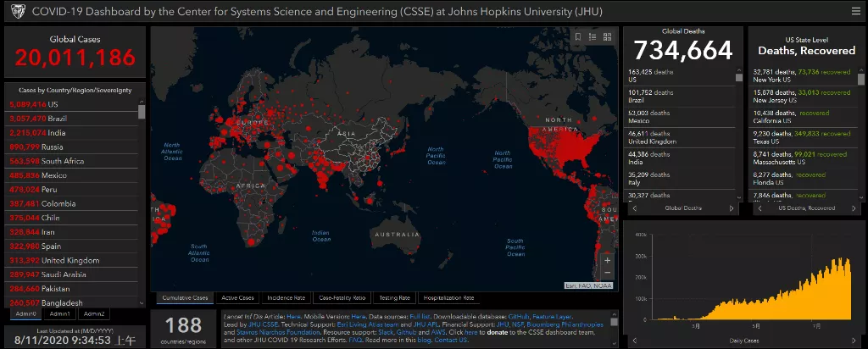This screenshot has height=349, width=868.
Task: Select Russia row in country cases list
Action: (x=73, y=147)
